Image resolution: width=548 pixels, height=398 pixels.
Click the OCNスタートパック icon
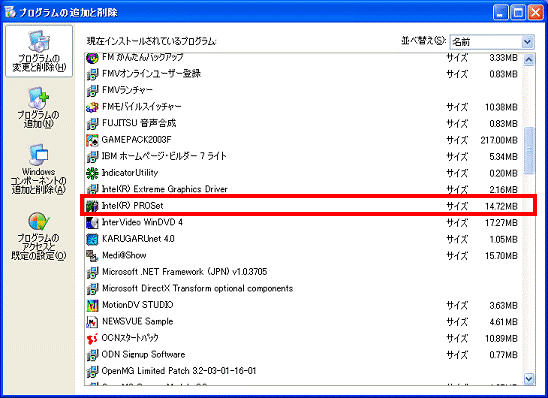[92, 339]
